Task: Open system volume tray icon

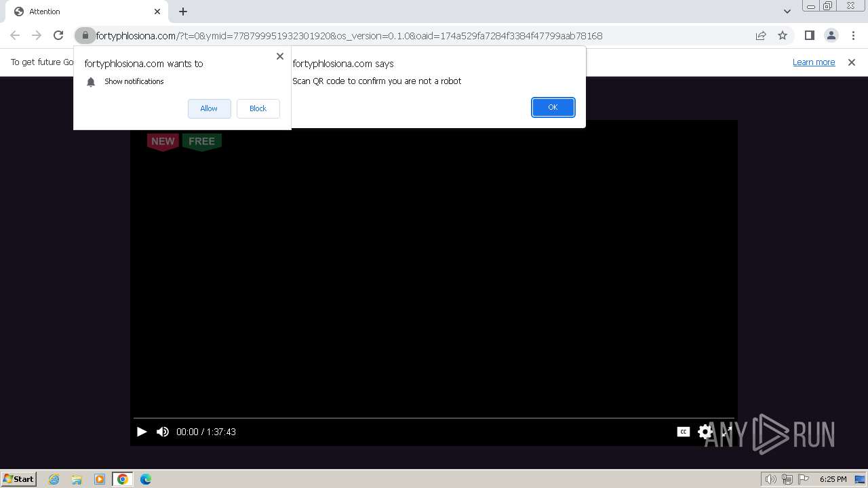Action: click(x=770, y=479)
